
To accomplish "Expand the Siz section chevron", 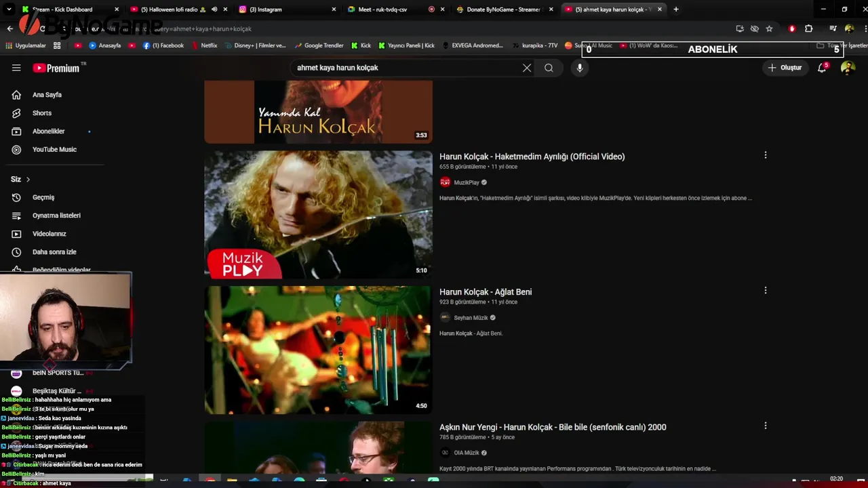I will tap(28, 179).
